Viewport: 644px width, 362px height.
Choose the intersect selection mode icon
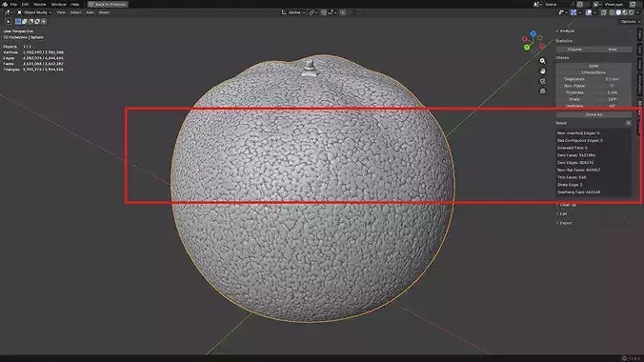pos(44,21)
